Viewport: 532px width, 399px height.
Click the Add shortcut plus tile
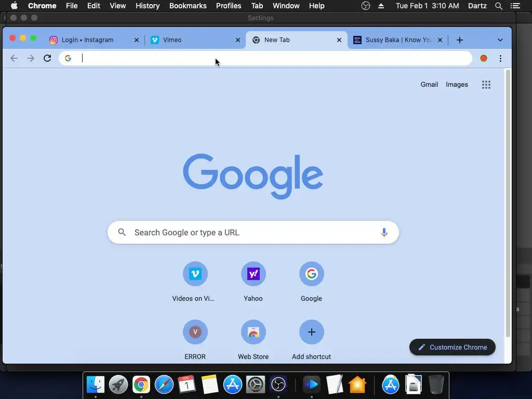(x=312, y=332)
